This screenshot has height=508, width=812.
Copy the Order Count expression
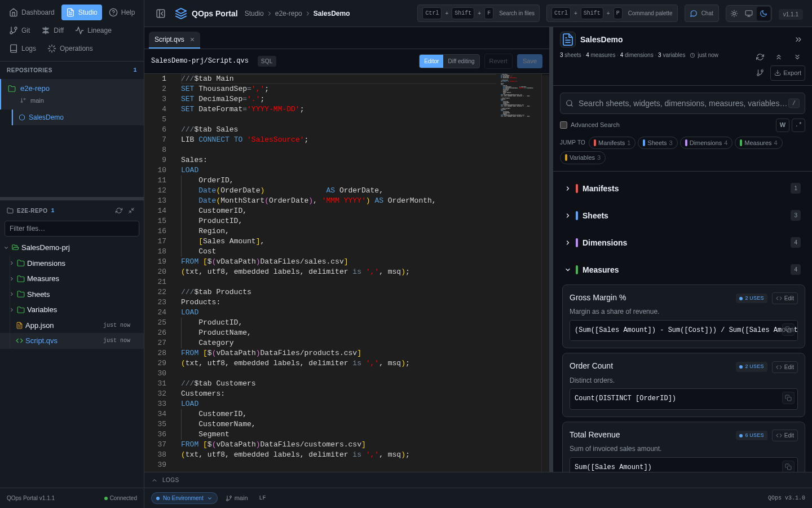coord(788,398)
